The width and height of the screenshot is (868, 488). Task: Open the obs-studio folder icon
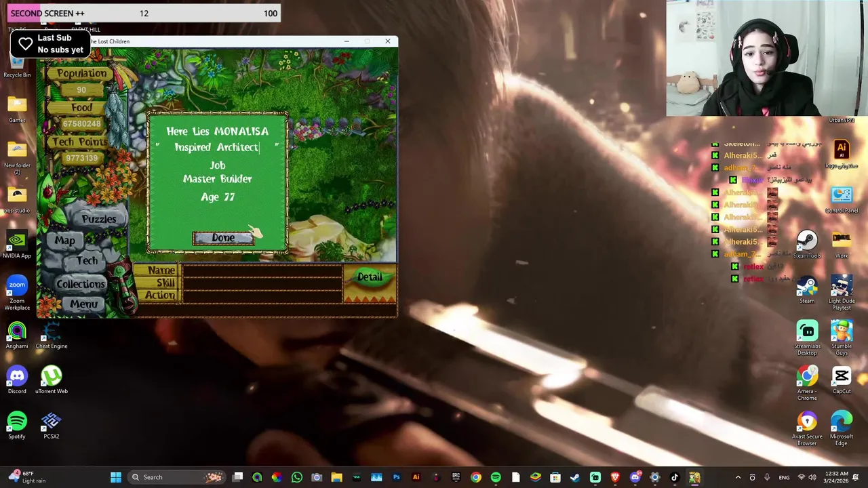tap(17, 200)
